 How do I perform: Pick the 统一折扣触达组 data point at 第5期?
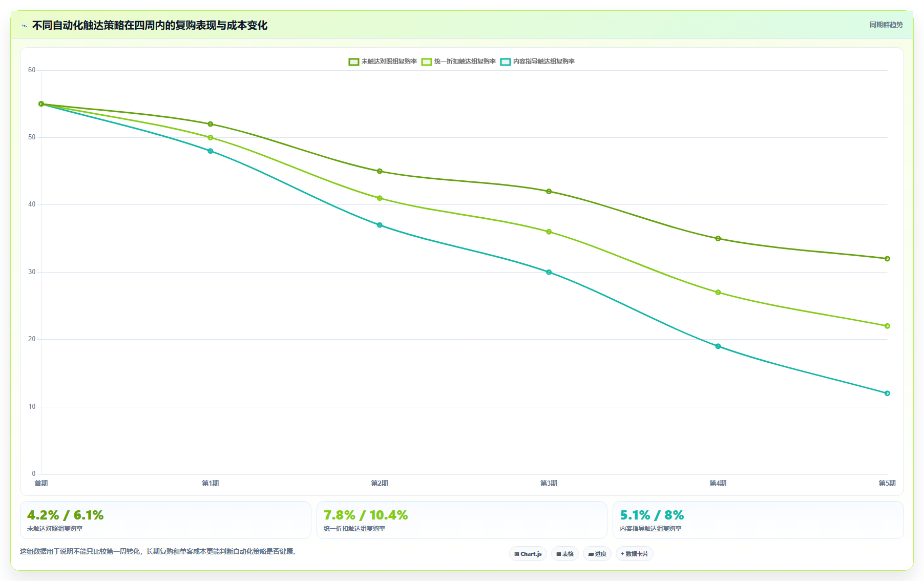point(887,326)
